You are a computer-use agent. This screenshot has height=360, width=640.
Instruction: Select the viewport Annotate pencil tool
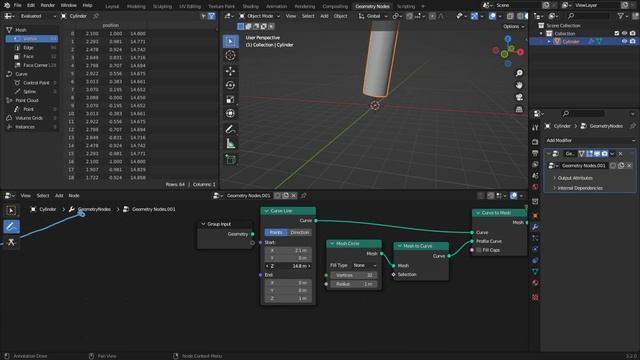pos(230,129)
